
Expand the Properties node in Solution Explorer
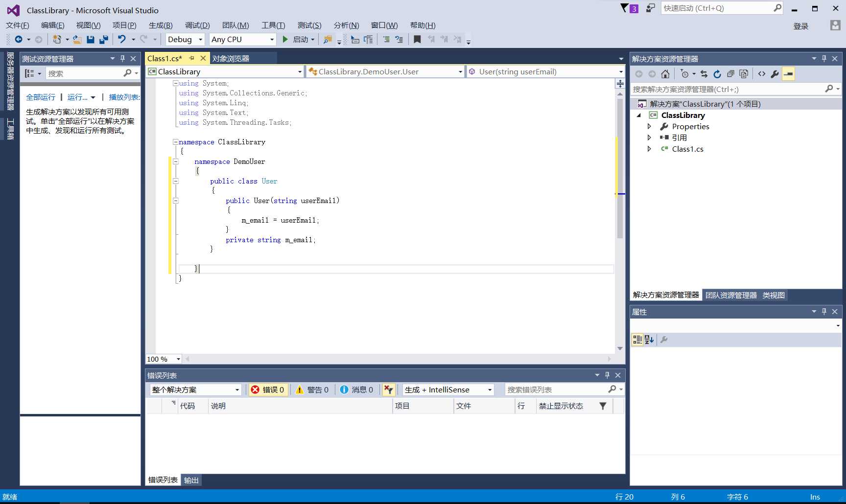[649, 127]
